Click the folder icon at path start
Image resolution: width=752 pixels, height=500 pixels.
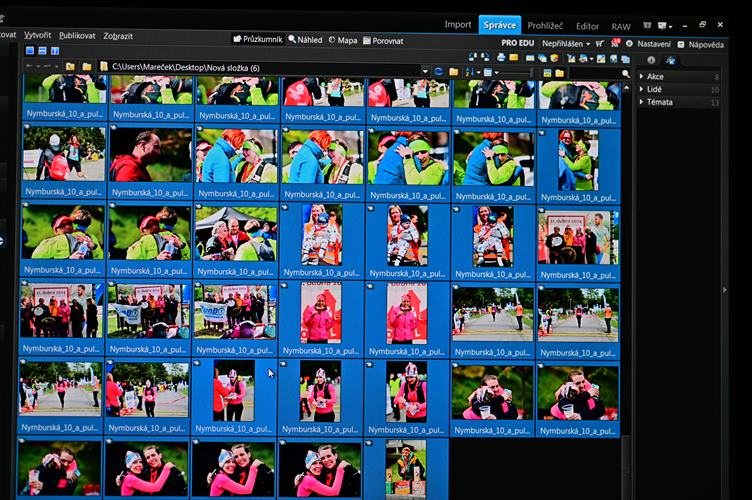[x=104, y=67]
